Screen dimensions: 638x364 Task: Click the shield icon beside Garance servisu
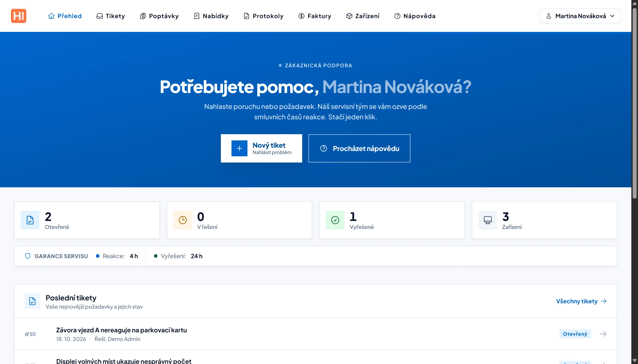coord(28,256)
